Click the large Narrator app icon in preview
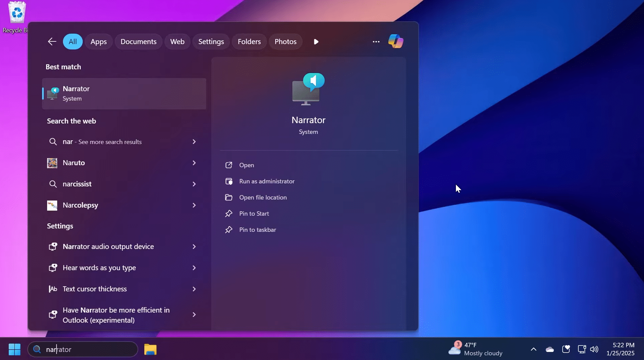Image resolution: width=644 pixels, height=360 pixels. (309, 89)
